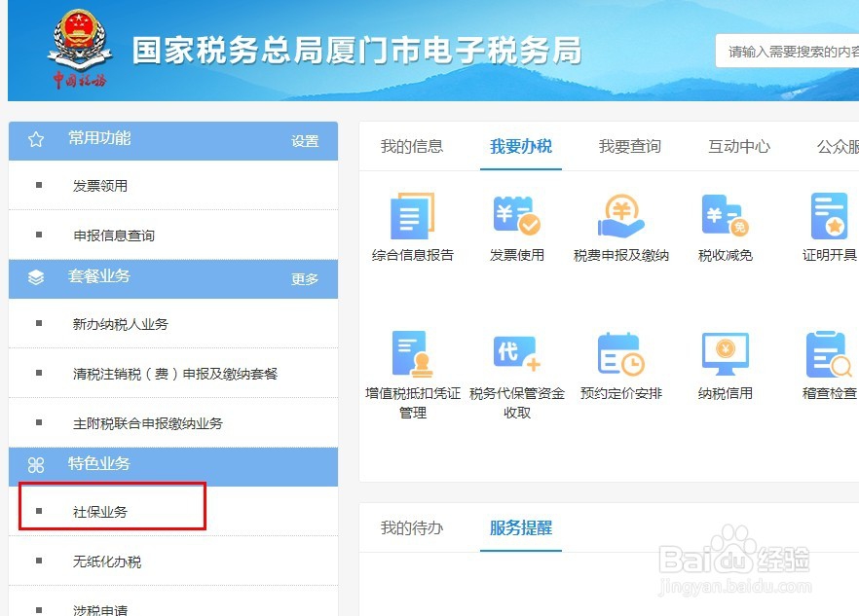Viewport: 859px width, 616px height.
Task: Switch to the cut-off 公众服务 tab
Action: tap(838, 146)
